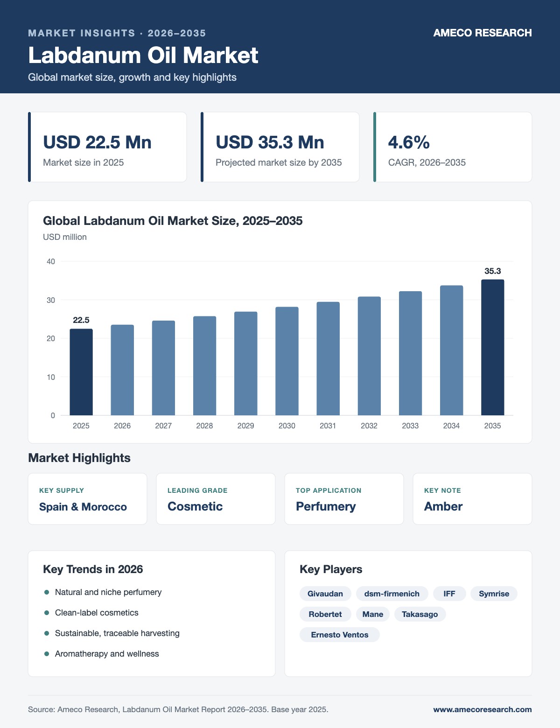This screenshot has width=560, height=728.
Task: Click the 'Sustainable, traceable harvesting' trend text
Action: point(117,633)
